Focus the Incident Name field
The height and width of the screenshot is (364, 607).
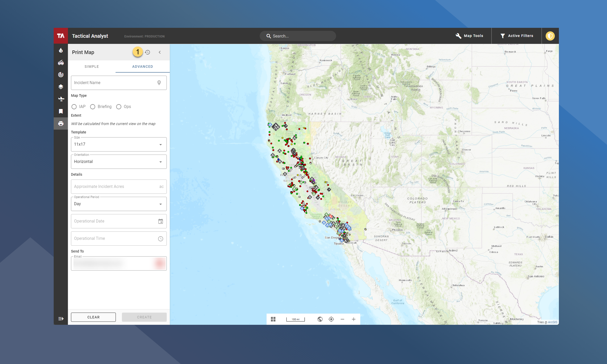119,83
